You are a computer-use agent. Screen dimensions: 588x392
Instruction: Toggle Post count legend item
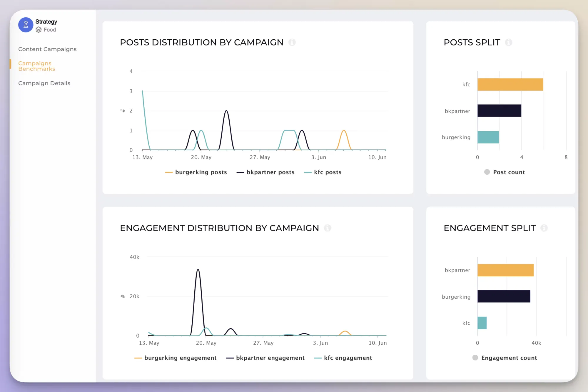tap(505, 172)
